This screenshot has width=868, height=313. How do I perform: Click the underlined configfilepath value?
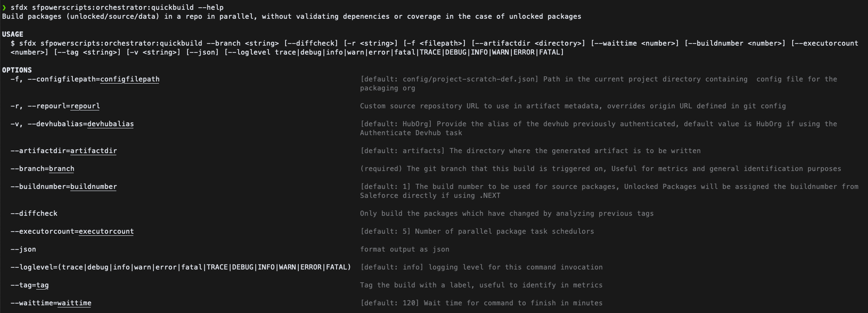pyautogui.click(x=130, y=79)
